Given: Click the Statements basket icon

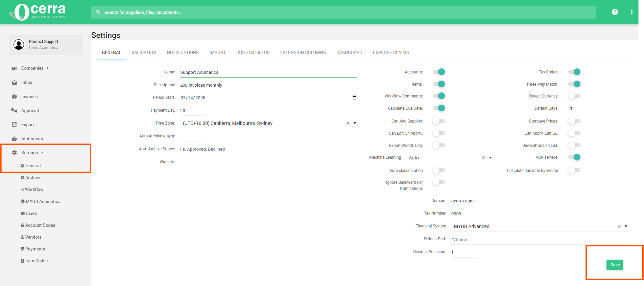Looking at the screenshot, I should point(14,138).
